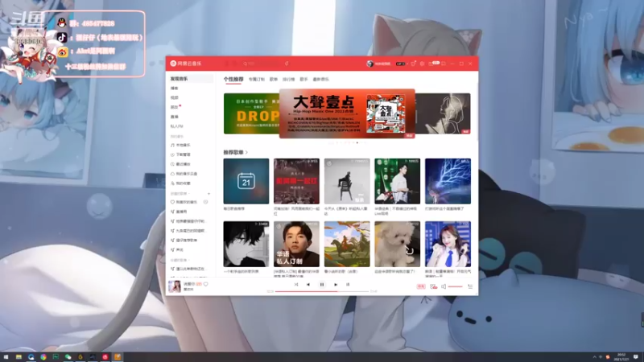The height and width of the screenshot is (362, 644).
Task: Open 我的收藏 in the sidebar
Action: [x=180, y=183]
